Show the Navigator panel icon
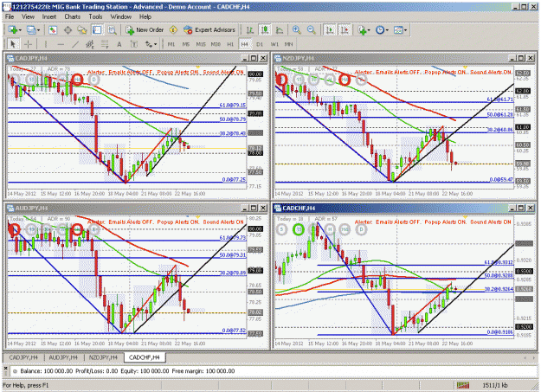This screenshot has width=541, height=392. coord(82,30)
